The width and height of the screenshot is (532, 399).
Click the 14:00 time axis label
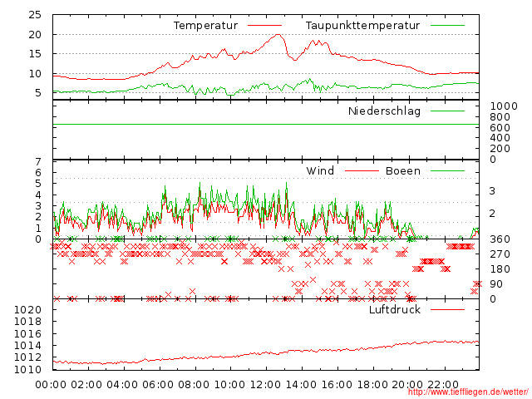(301, 385)
